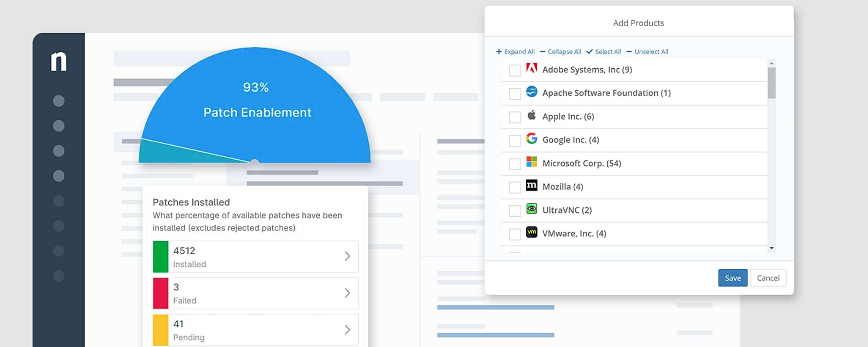Select the Google Inc. (4) label
Image resolution: width=868 pixels, height=347 pixels.
(x=570, y=140)
